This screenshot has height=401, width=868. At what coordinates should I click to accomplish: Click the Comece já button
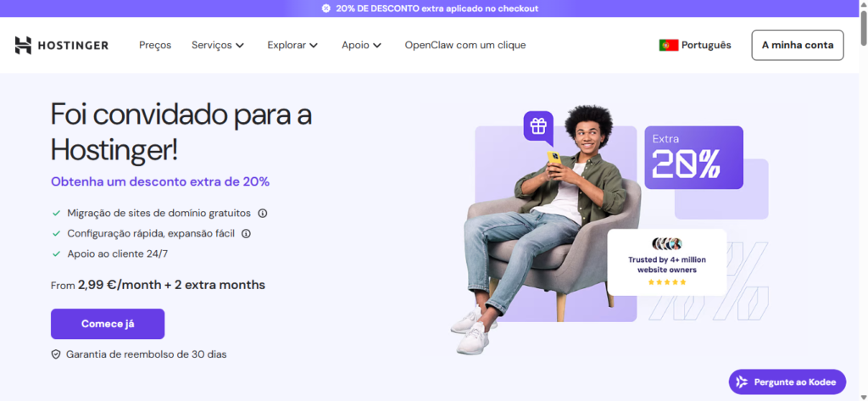[x=108, y=324]
